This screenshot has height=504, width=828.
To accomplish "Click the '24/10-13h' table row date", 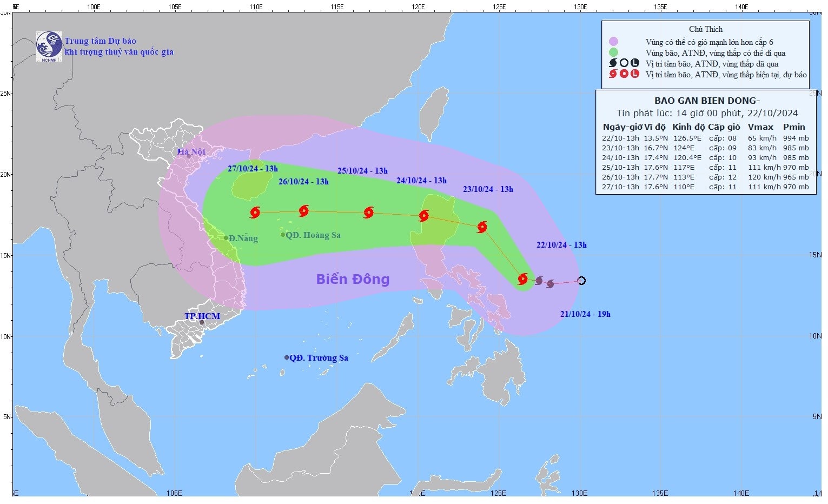I will 621,158.
